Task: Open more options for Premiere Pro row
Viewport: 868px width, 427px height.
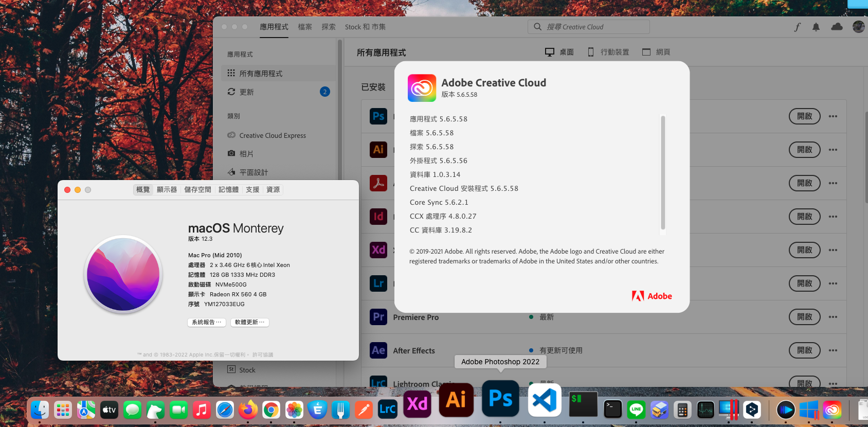Action: [x=833, y=317]
